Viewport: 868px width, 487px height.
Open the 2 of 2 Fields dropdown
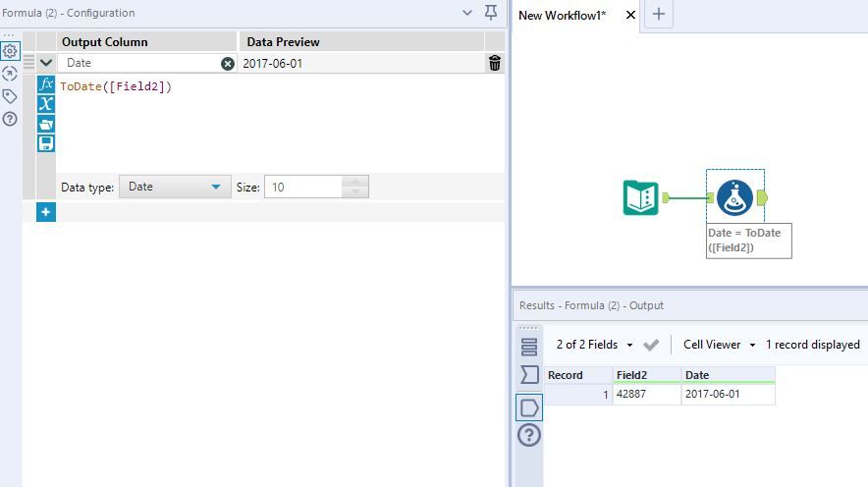tap(594, 345)
